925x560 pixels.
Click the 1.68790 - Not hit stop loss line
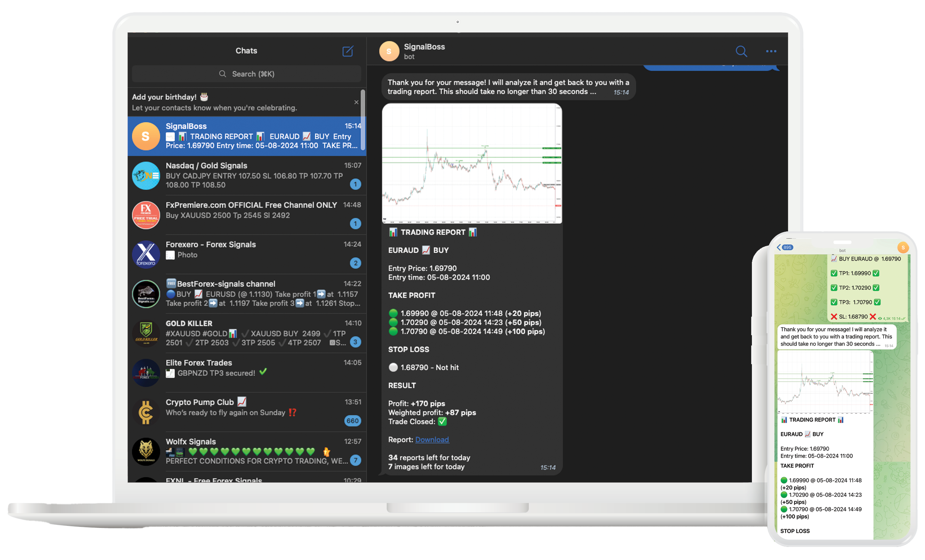click(423, 367)
